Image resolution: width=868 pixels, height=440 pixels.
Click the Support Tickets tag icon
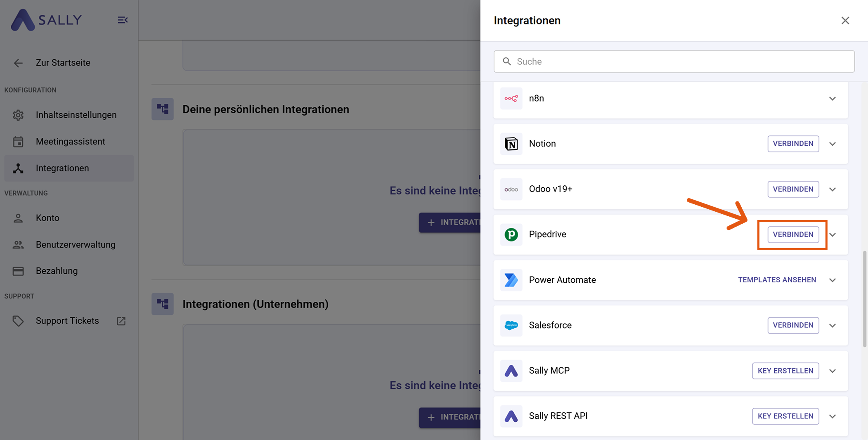tap(18, 321)
